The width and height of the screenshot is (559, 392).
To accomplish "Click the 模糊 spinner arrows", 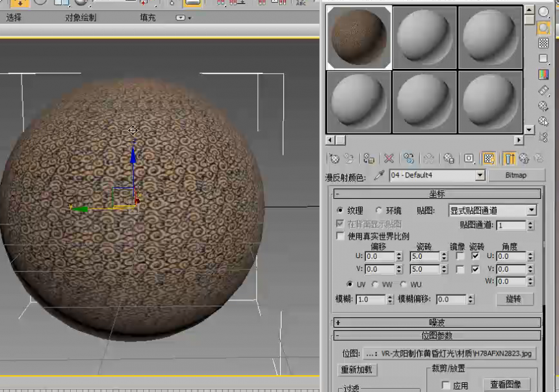I will tap(389, 299).
